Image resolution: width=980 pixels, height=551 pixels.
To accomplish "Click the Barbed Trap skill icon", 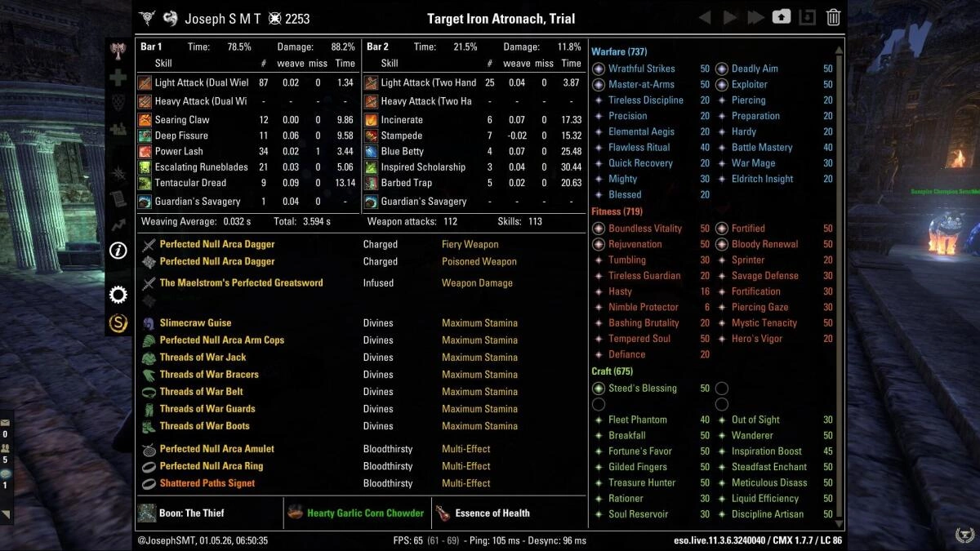I will (x=371, y=183).
